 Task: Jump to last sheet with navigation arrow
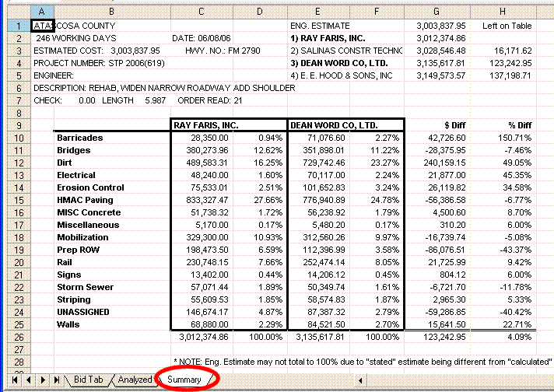click(x=56, y=380)
